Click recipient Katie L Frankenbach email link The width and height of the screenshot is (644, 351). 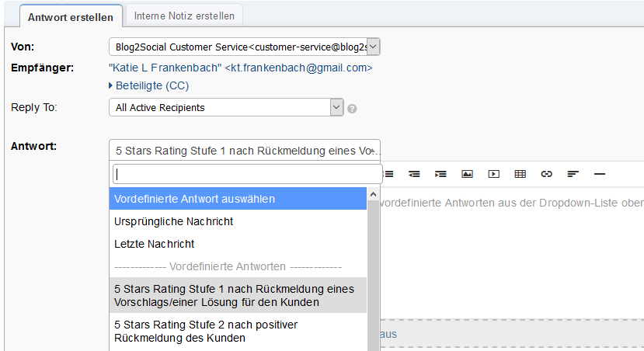(241, 68)
